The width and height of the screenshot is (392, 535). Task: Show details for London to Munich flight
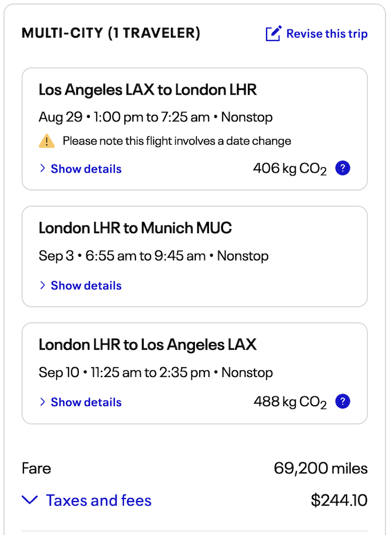coord(86,286)
